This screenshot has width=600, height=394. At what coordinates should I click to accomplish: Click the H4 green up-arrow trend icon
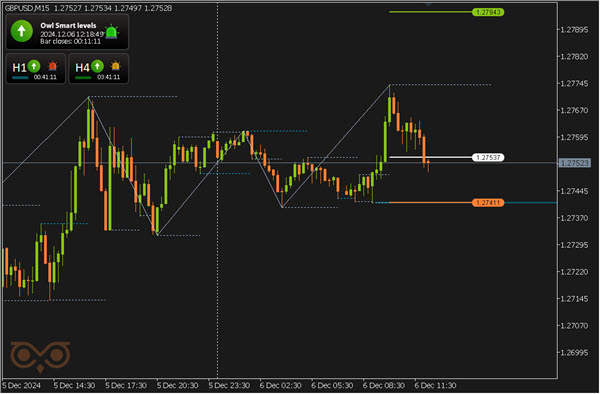coord(97,66)
